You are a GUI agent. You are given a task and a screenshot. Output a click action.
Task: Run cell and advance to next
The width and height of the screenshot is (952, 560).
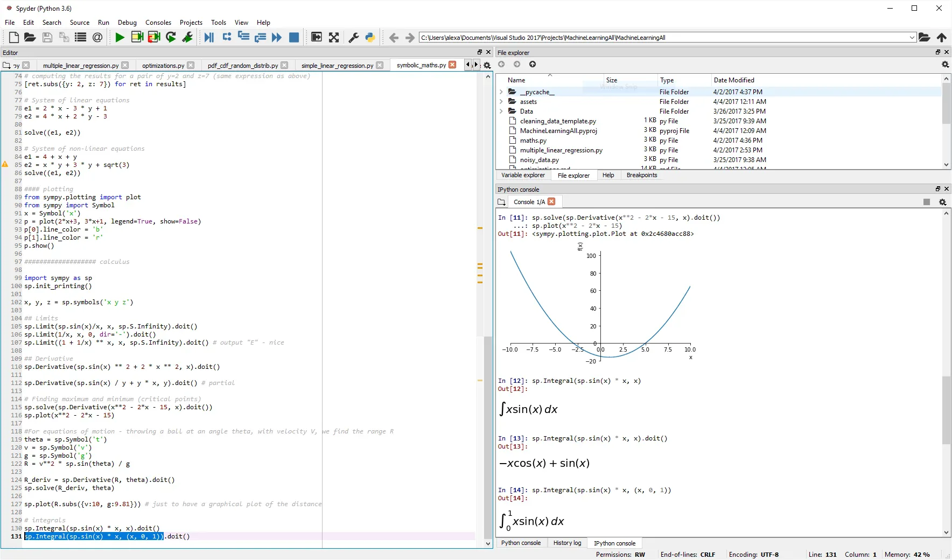[x=154, y=37]
